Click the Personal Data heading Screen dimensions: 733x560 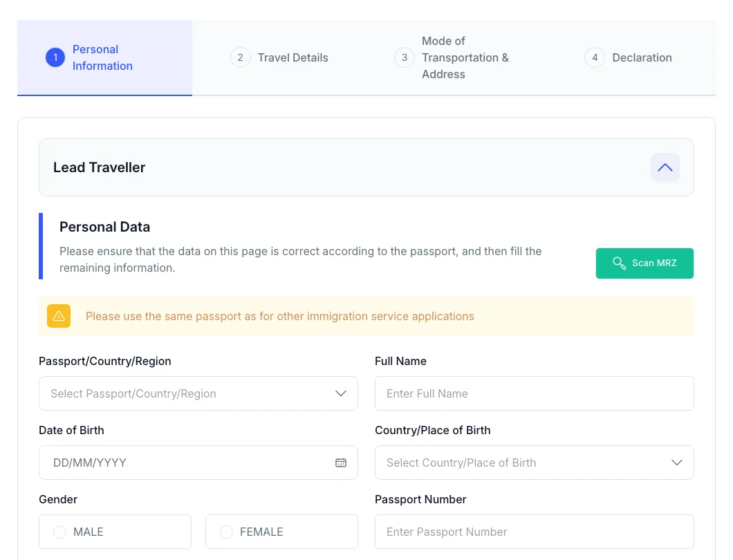click(104, 227)
